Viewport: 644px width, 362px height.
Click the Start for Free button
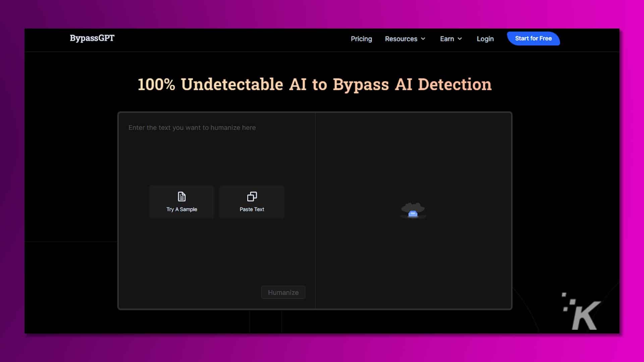[533, 38]
